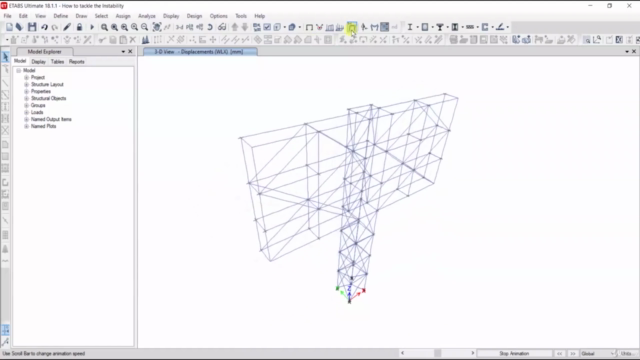Open dropdown beside the steel design icon
Viewport: 640px width, 360px height.
point(418,27)
